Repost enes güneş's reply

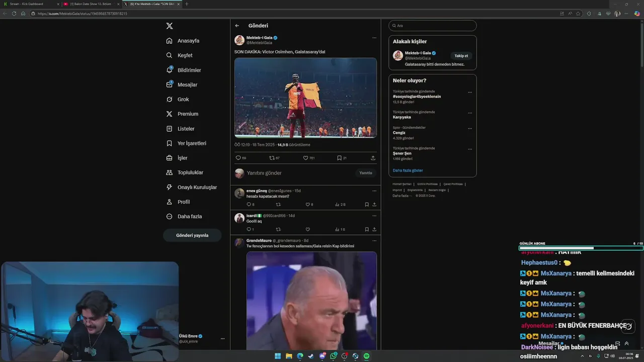(x=278, y=205)
